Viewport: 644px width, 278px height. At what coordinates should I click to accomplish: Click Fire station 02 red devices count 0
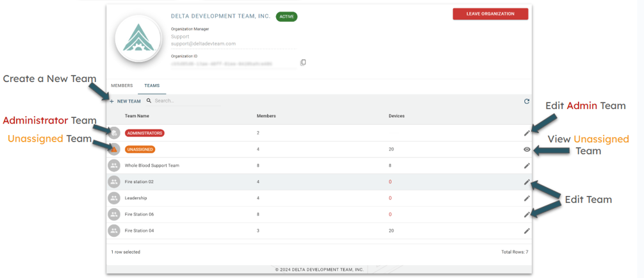(x=390, y=181)
